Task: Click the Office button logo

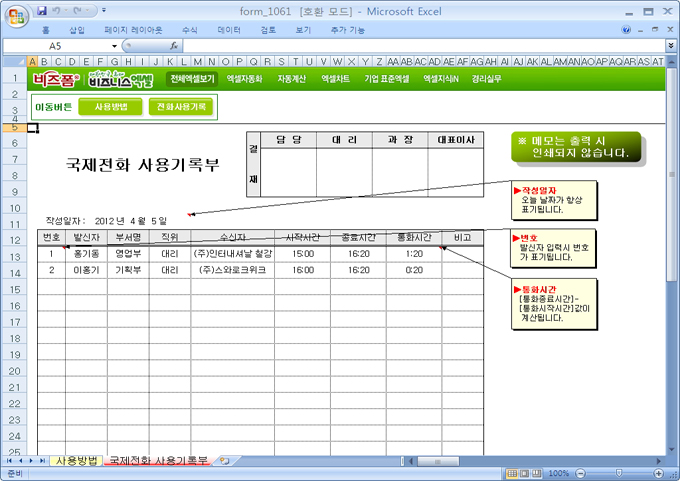Action: click(x=14, y=14)
